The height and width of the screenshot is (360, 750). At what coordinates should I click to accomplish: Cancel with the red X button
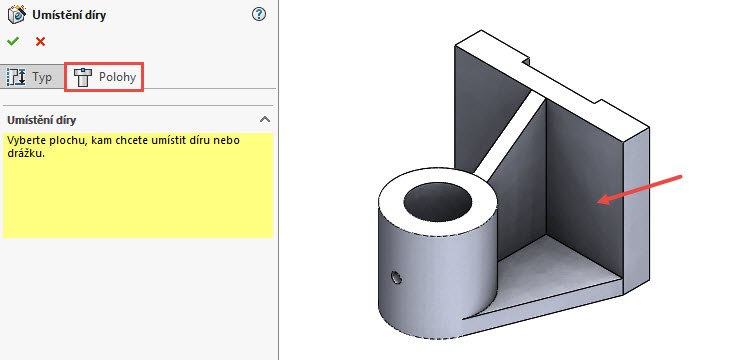40,42
